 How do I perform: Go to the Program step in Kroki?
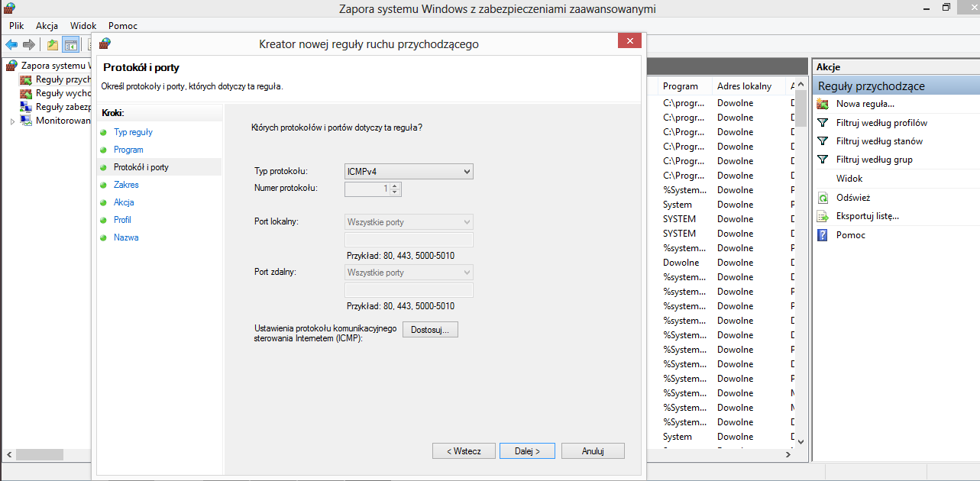click(128, 150)
